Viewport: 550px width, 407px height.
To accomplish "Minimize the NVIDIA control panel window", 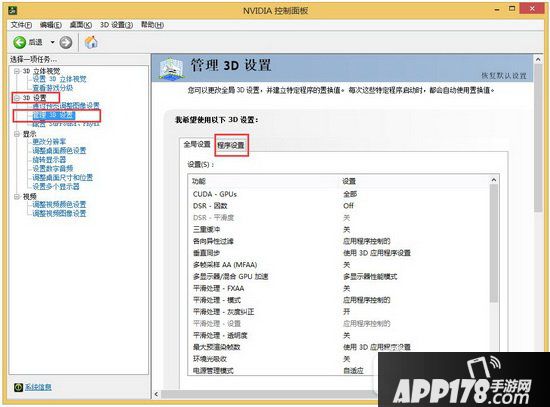I will (x=497, y=9).
